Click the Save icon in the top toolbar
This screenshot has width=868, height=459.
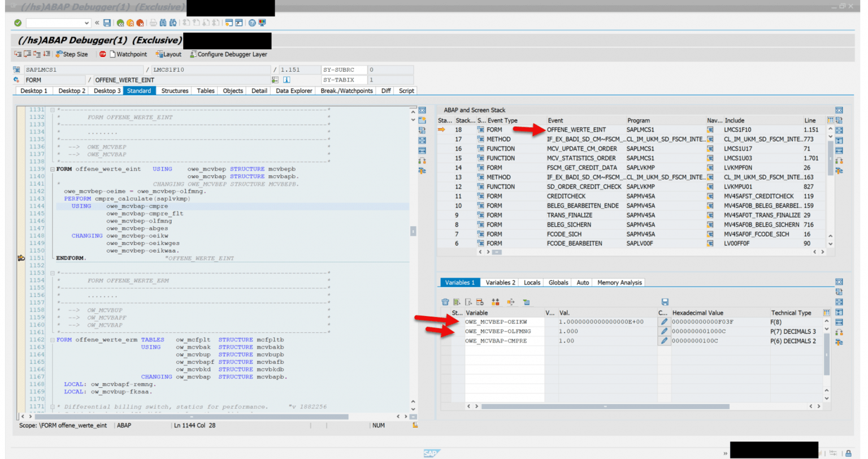click(107, 23)
